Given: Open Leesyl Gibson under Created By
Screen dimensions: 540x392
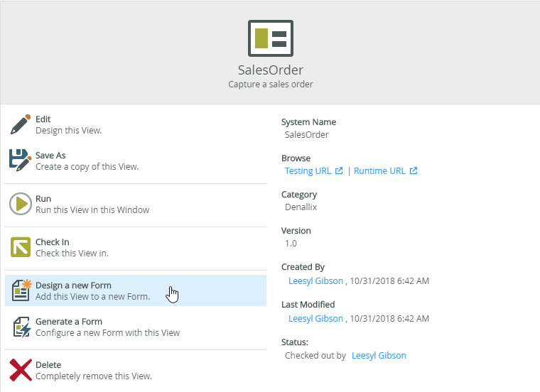Looking at the screenshot, I should click(x=315, y=281).
